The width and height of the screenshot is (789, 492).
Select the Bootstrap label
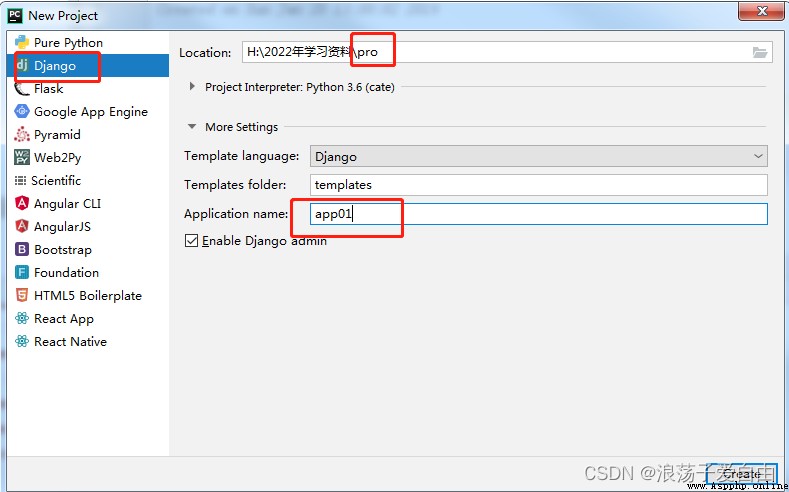(63, 250)
